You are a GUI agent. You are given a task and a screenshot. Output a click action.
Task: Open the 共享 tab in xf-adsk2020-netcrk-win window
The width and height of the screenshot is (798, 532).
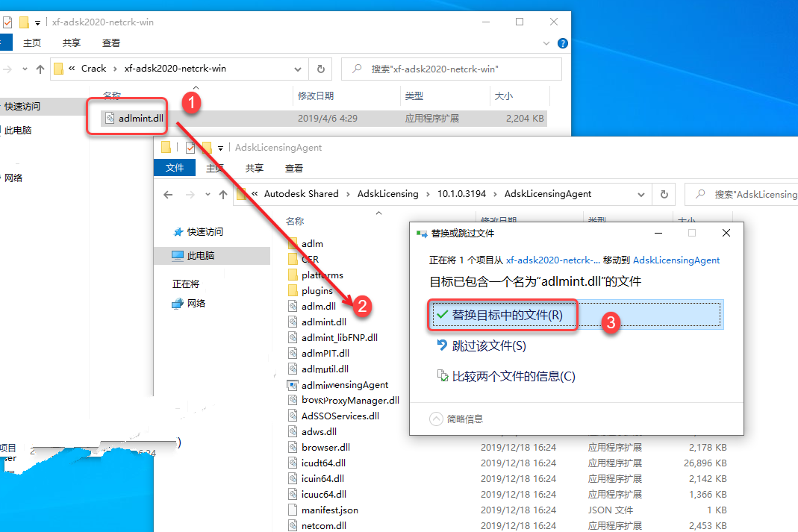pos(71,43)
